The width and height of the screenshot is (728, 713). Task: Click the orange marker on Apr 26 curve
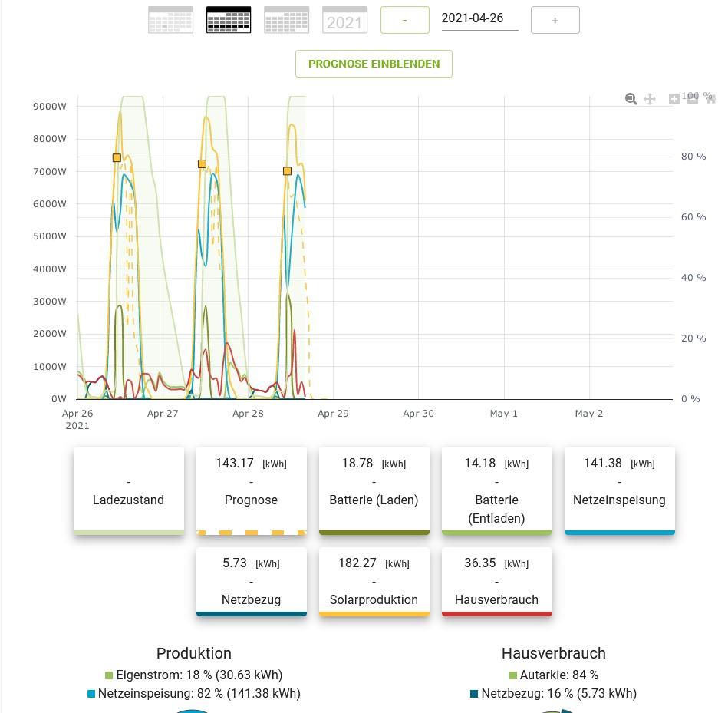coord(117,158)
